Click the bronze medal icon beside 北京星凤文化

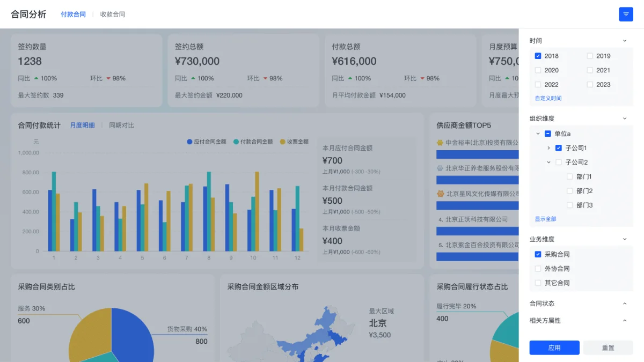[440, 194]
